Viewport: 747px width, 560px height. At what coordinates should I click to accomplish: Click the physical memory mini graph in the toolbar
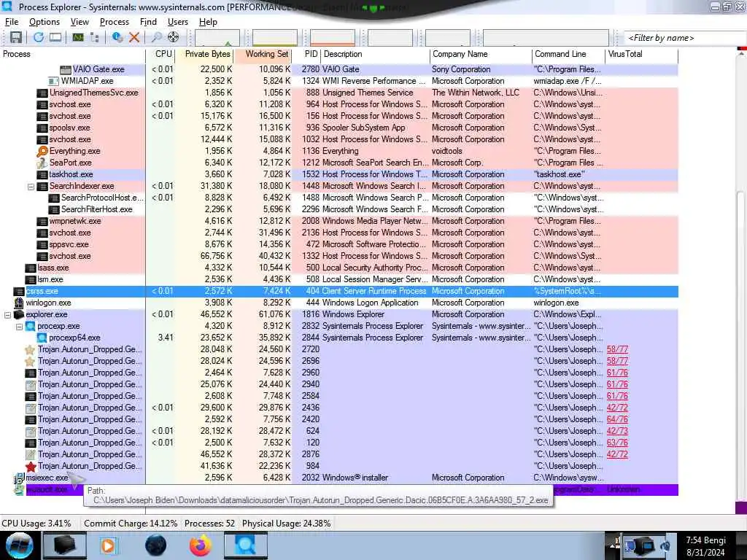coord(333,38)
